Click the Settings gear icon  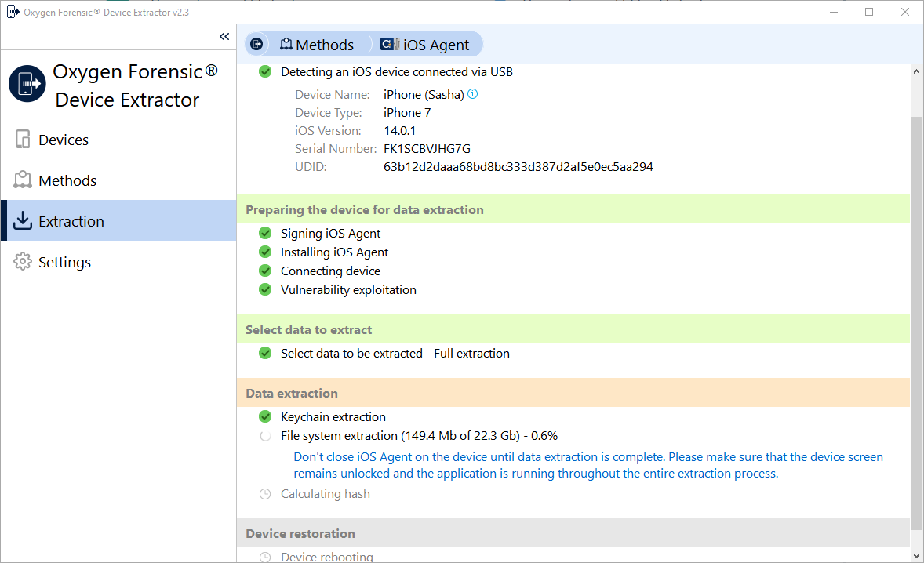[x=23, y=261]
